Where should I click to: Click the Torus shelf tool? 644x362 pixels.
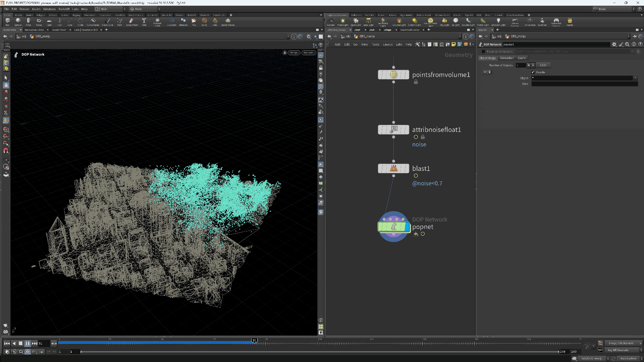coord(39,21)
